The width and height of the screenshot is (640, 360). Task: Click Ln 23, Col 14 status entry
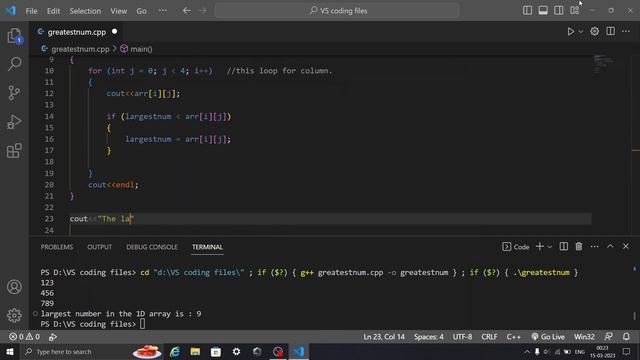click(x=384, y=337)
